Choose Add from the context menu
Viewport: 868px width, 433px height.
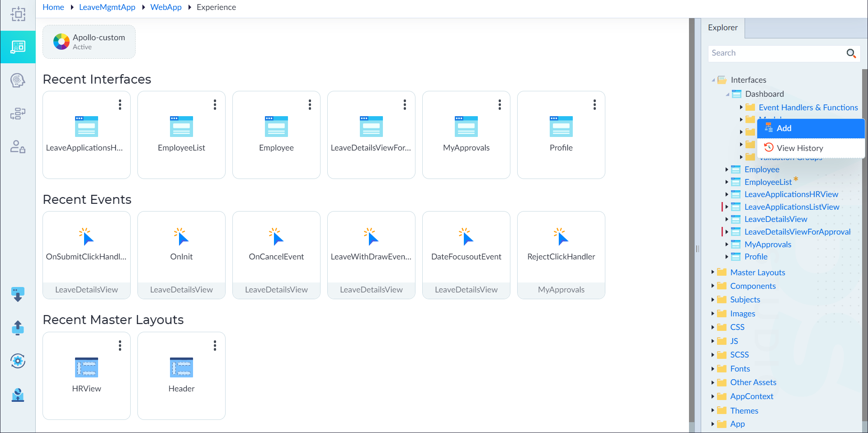coord(811,128)
